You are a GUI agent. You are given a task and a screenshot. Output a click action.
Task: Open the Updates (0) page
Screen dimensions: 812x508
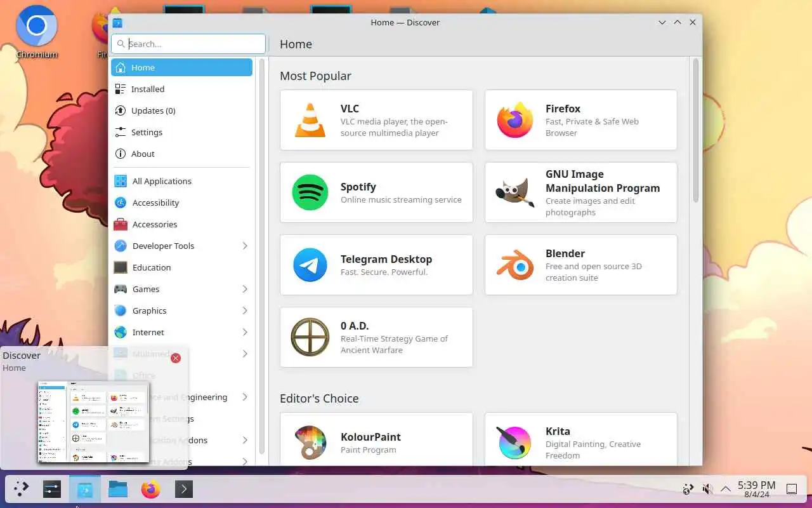181,110
